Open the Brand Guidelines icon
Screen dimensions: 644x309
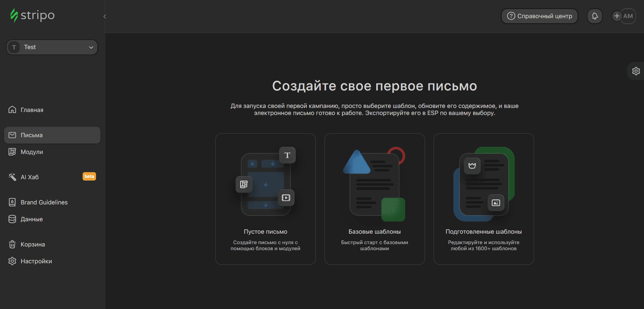pos(12,202)
